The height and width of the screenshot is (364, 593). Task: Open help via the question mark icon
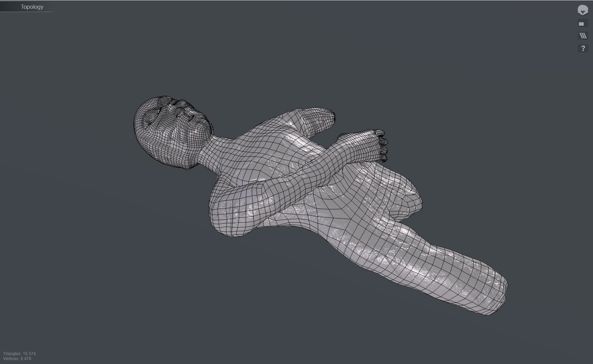(583, 48)
